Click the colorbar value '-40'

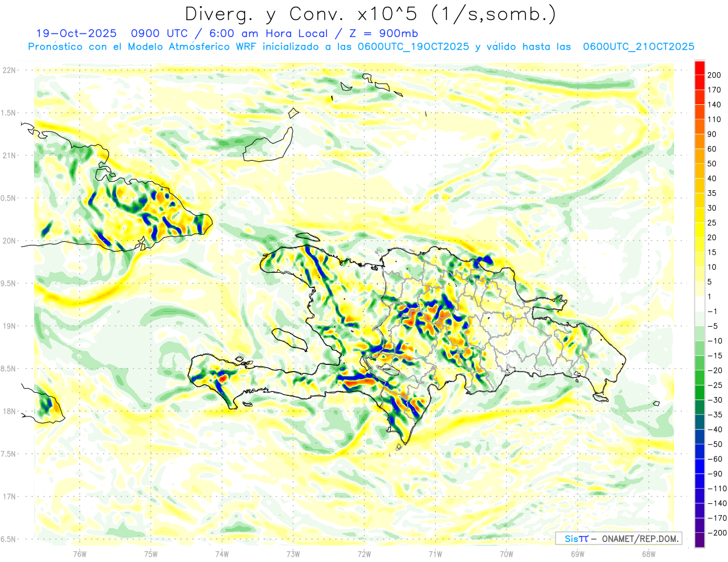coord(716,429)
